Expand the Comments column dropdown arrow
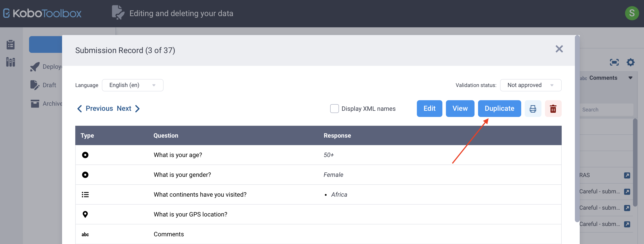The height and width of the screenshot is (244, 644). tap(630, 78)
